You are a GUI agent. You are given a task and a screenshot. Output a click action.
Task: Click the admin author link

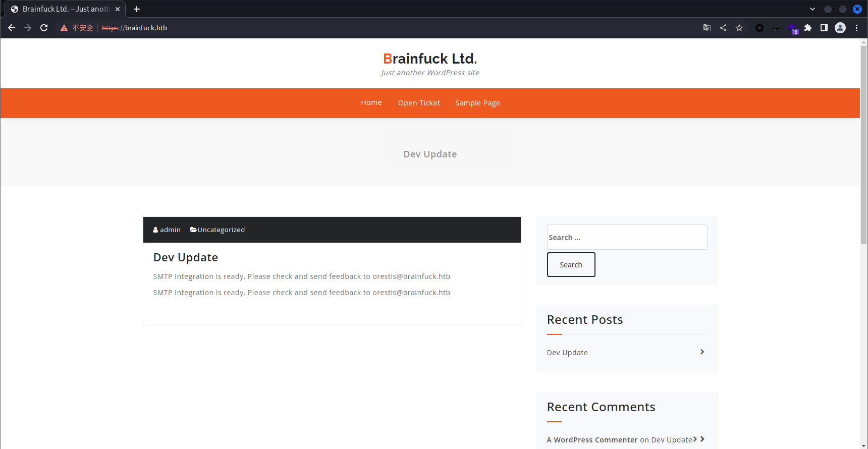(170, 230)
